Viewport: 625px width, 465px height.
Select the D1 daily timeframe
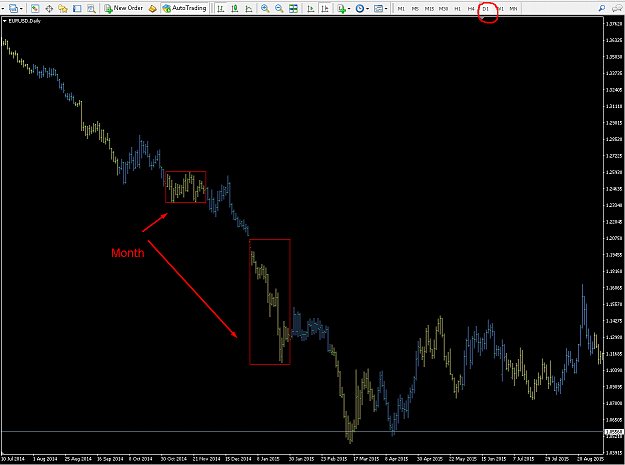click(485, 8)
